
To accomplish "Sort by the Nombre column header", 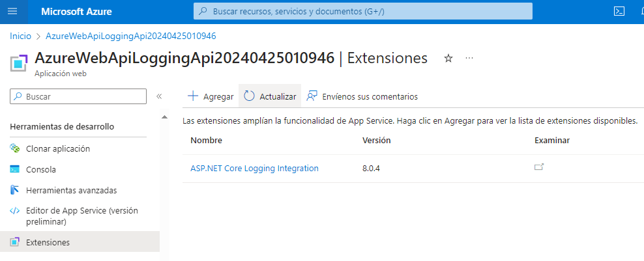I will click(206, 141).
